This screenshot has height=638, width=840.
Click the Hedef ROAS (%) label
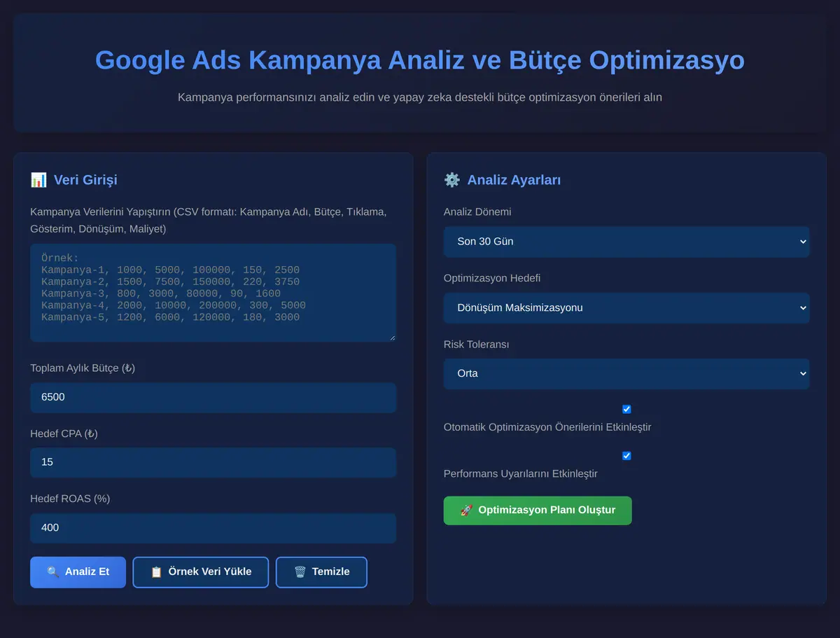(x=70, y=499)
